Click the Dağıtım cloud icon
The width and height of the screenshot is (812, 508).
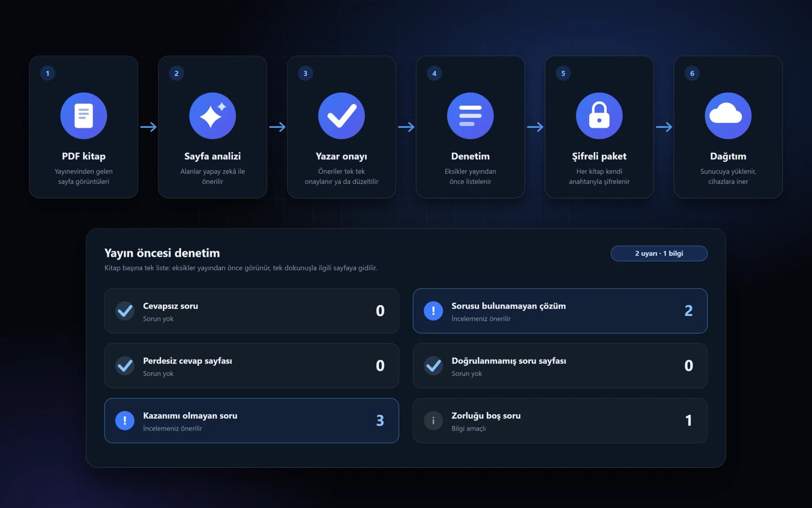(x=728, y=116)
